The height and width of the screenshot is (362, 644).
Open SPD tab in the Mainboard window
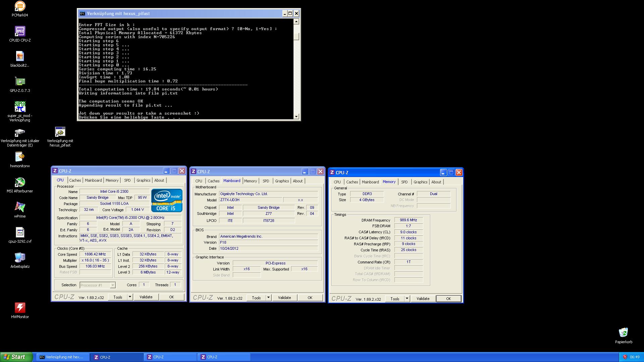(266, 181)
